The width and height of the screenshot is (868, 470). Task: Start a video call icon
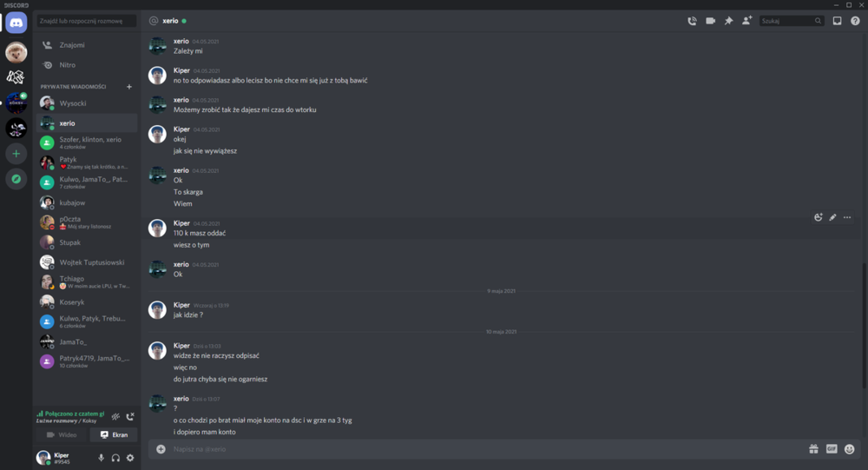[x=710, y=21]
